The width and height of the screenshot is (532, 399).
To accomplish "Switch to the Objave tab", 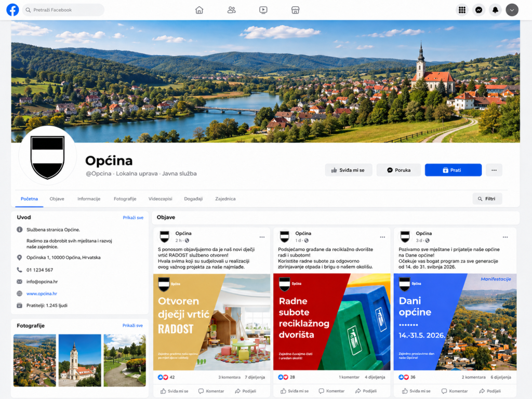I will pos(57,199).
